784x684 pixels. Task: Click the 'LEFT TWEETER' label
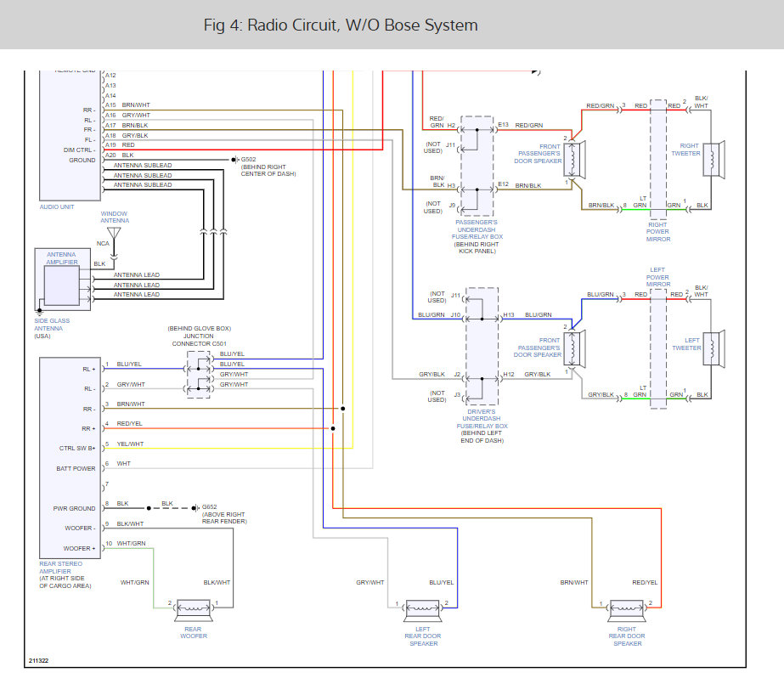(x=686, y=344)
